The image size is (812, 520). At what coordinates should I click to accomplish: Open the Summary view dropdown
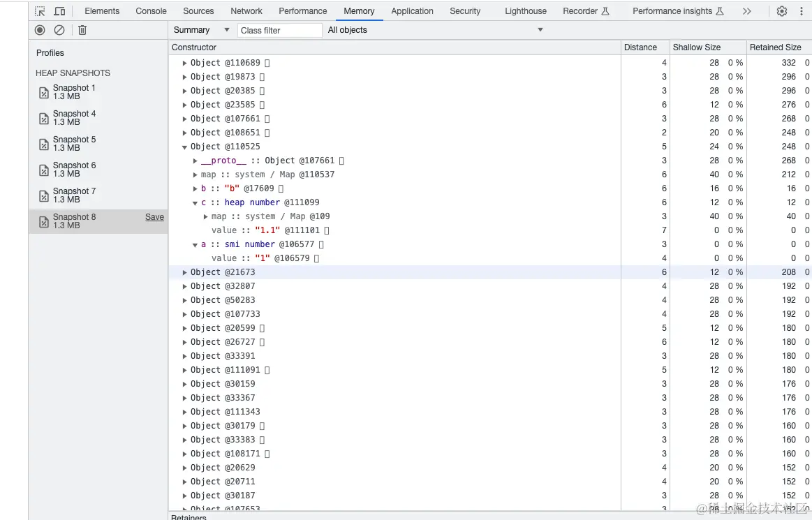[202, 30]
